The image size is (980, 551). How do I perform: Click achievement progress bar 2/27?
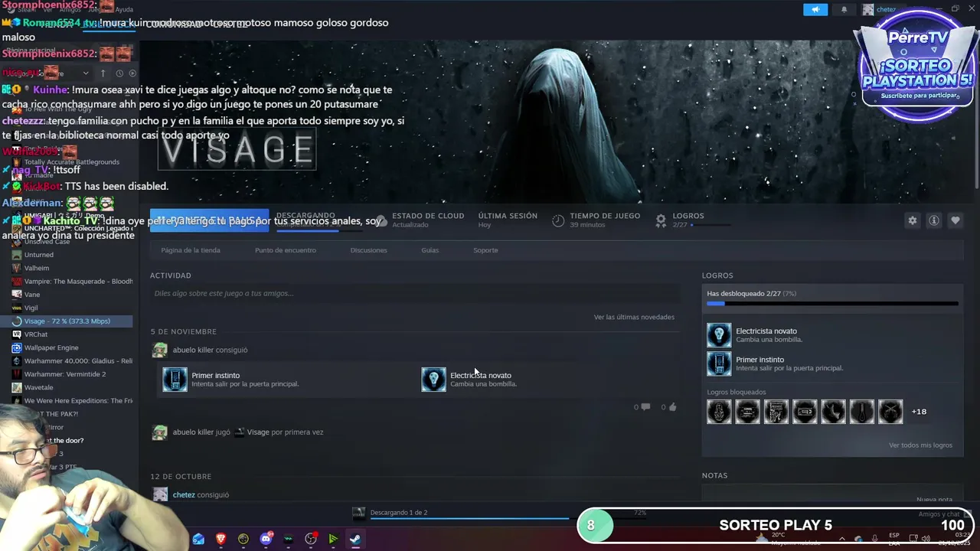point(832,304)
